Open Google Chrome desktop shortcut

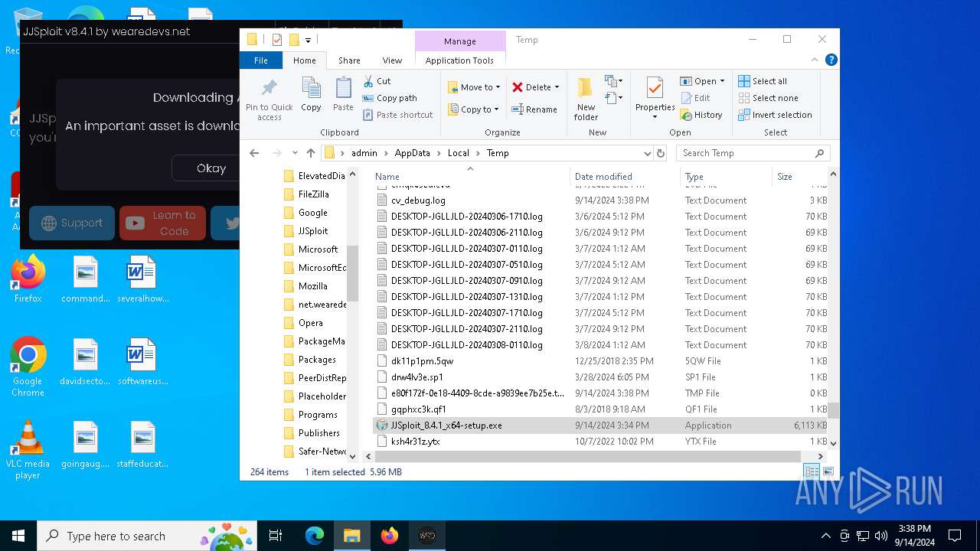click(28, 367)
